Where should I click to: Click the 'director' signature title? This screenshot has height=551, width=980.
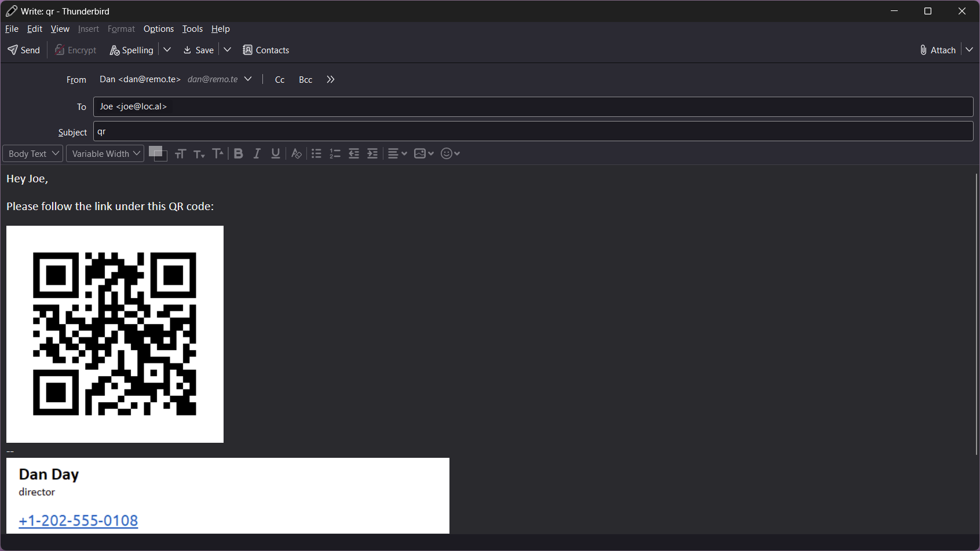pyautogui.click(x=36, y=492)
